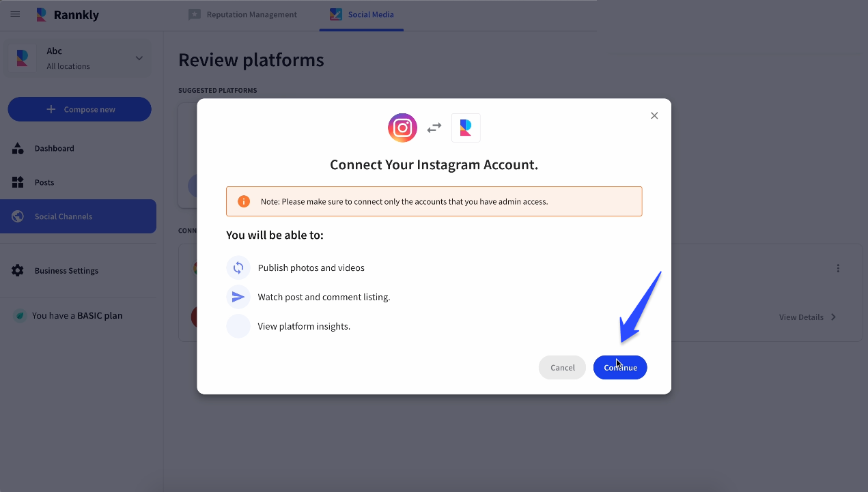This screenshot has width=868, height=492.
Task: Click the "Review platforms" heading
Action: (251, 60)
